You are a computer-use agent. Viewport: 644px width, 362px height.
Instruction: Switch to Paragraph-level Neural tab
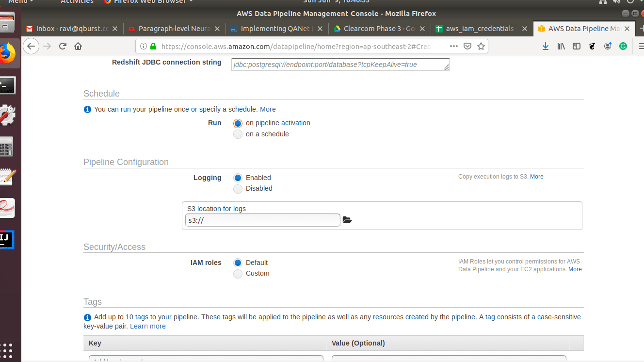[x=174, y=29]
